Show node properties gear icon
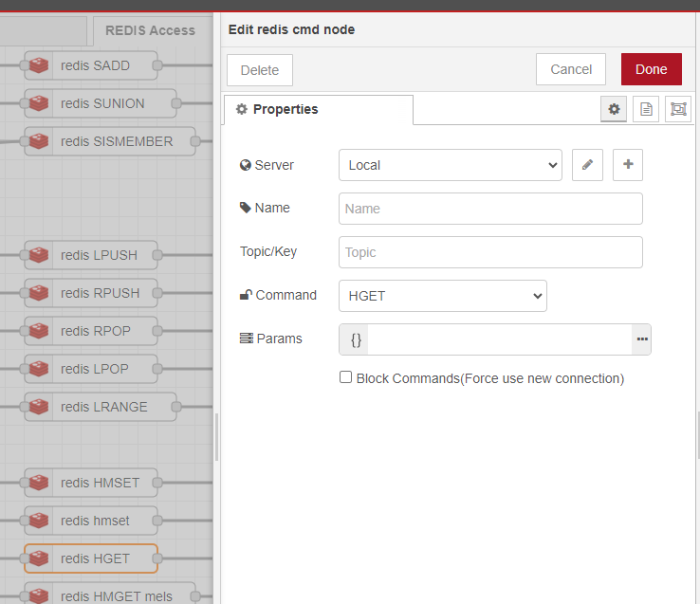700x604 pixels. (x=614, y=109)
